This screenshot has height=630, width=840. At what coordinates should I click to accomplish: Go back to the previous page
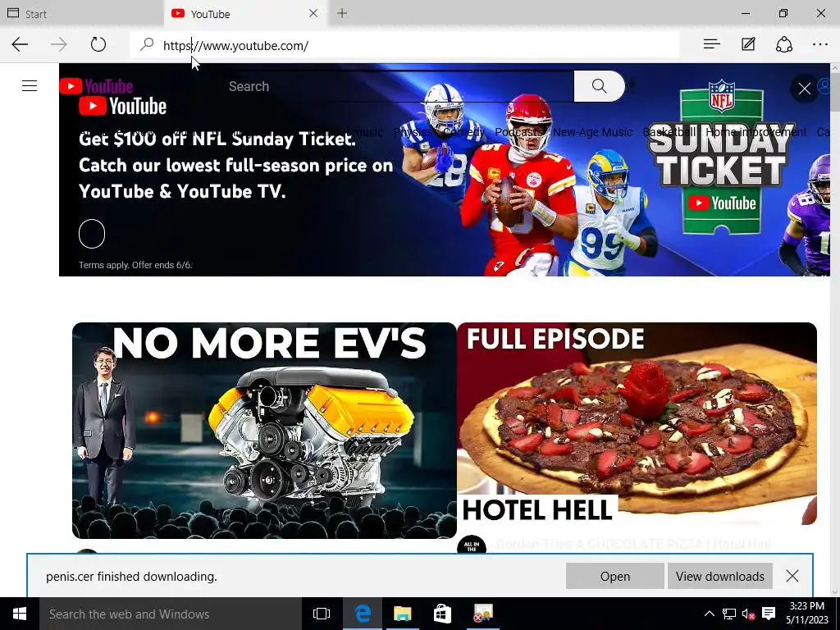tap(20, 44)
